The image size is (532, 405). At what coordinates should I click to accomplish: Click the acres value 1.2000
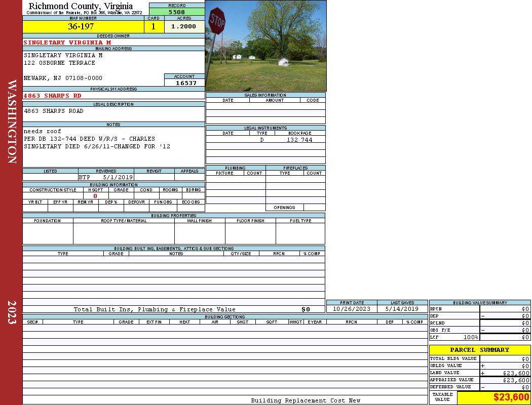(184, 27)
